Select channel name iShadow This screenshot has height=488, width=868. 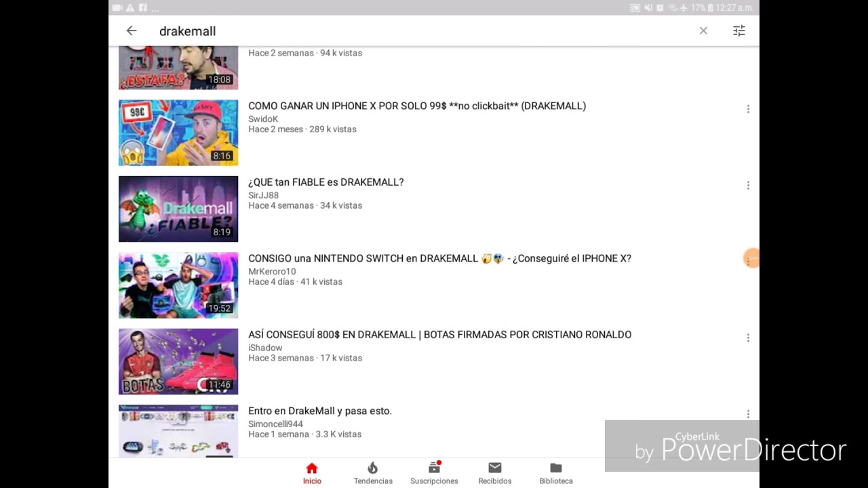click(265, 348)
